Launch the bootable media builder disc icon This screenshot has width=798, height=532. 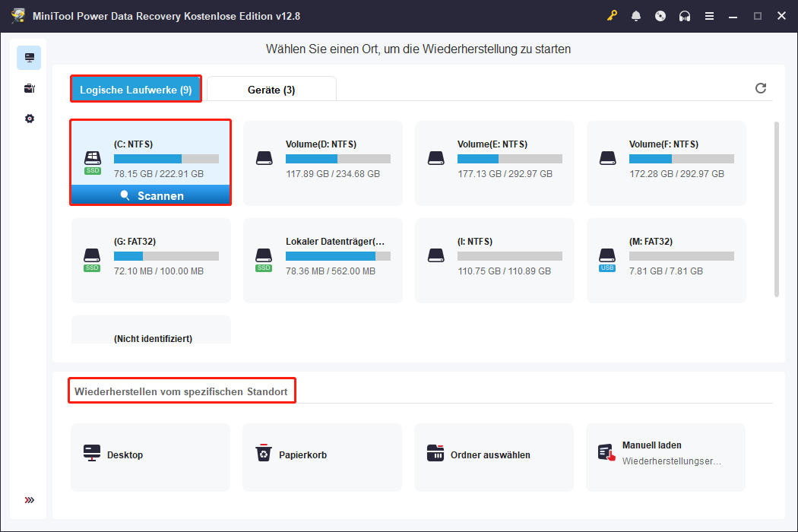pyautogui.click(x=660, y=15)
